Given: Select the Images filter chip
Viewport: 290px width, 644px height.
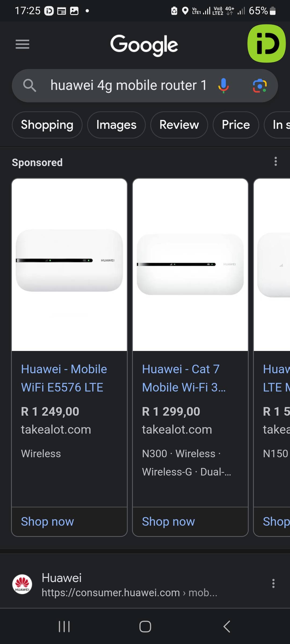Looking at the screenshot, I should click(116, 125).
